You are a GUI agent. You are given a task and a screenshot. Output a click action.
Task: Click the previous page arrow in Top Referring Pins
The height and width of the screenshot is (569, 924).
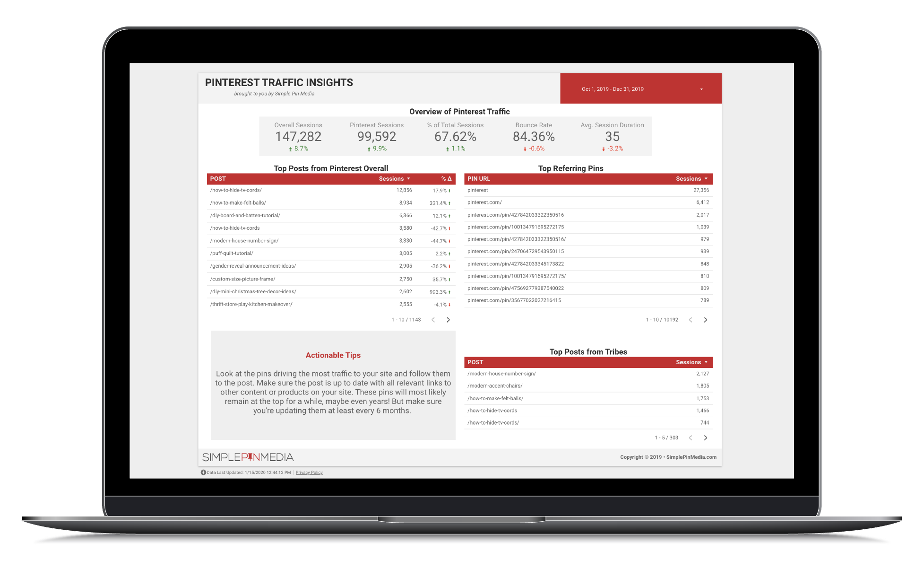(x=691, y=320)
